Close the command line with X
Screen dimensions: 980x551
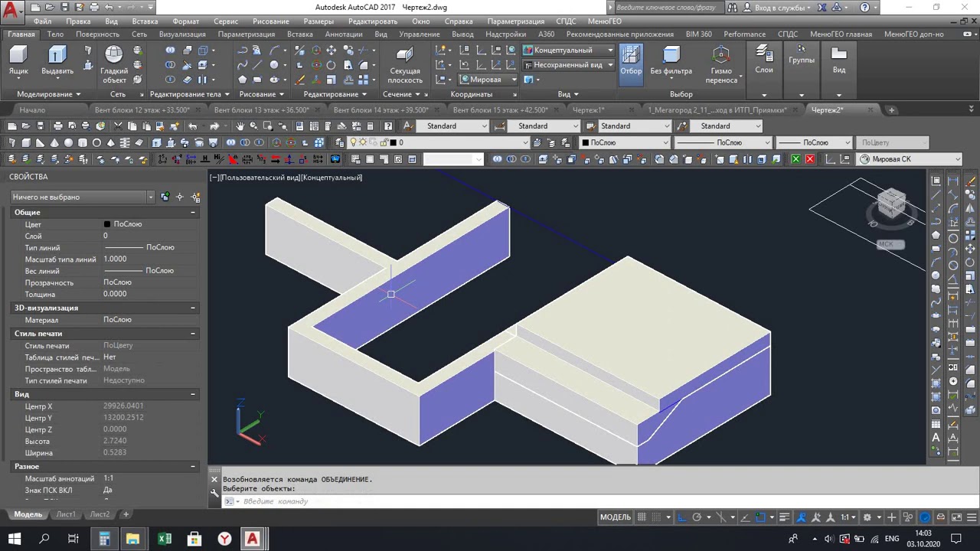[214, 480]
